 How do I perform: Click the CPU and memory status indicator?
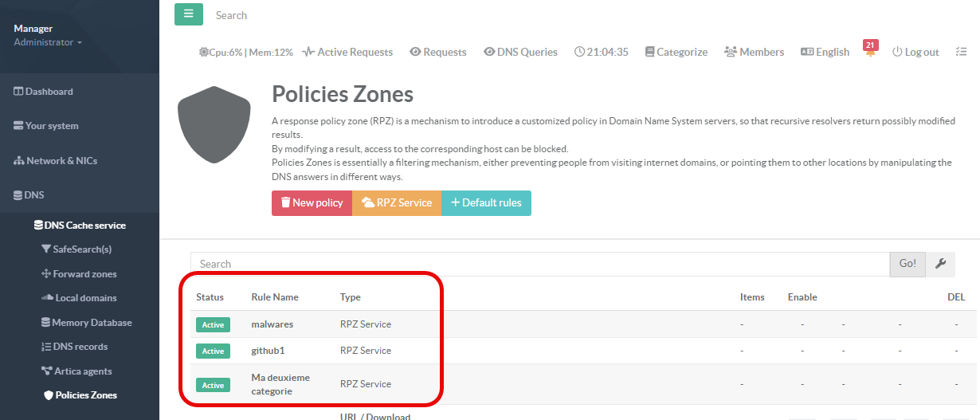point(246,52)
